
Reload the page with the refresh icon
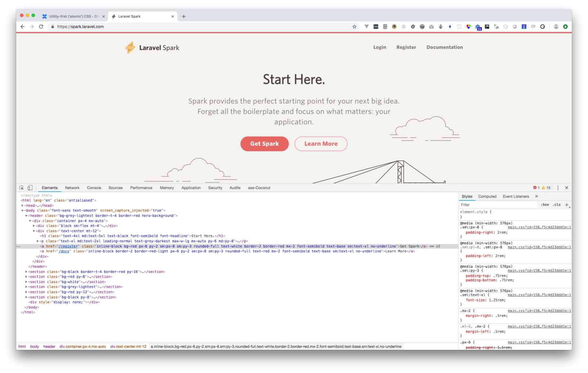point(41,26)
